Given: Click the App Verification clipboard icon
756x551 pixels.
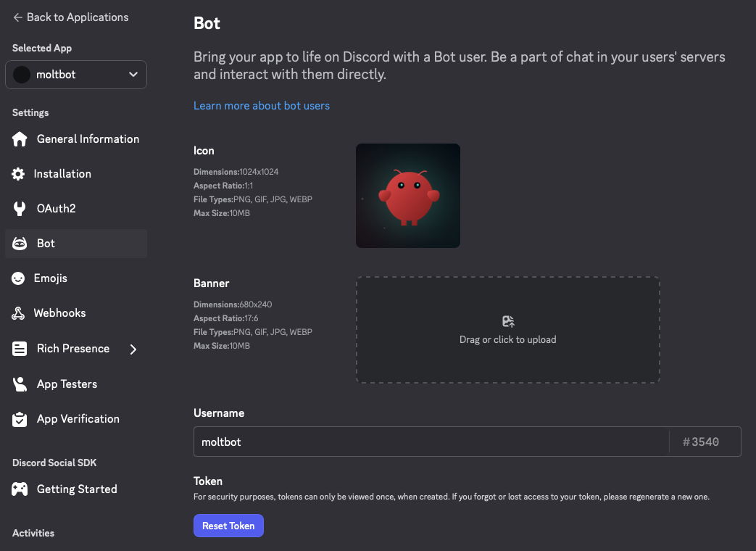Looking at the screenshot, I should (20, 419).
